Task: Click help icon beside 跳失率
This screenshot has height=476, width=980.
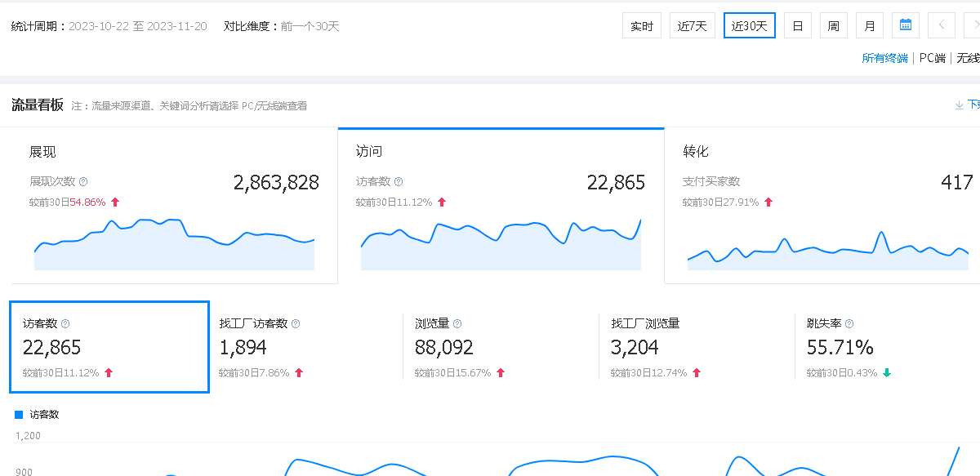Action: point(849,324)
